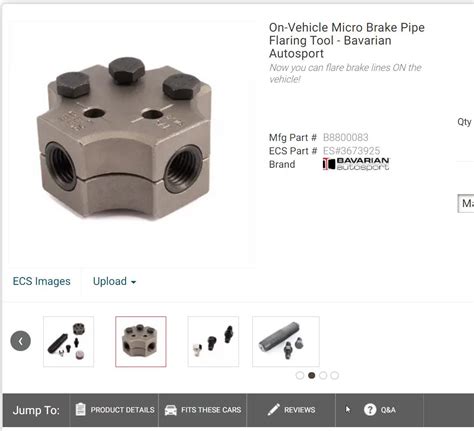Viewport: 474px width, 431px height.
Task: Select the third carousel page dot
Action: click(x=323, y=375)
